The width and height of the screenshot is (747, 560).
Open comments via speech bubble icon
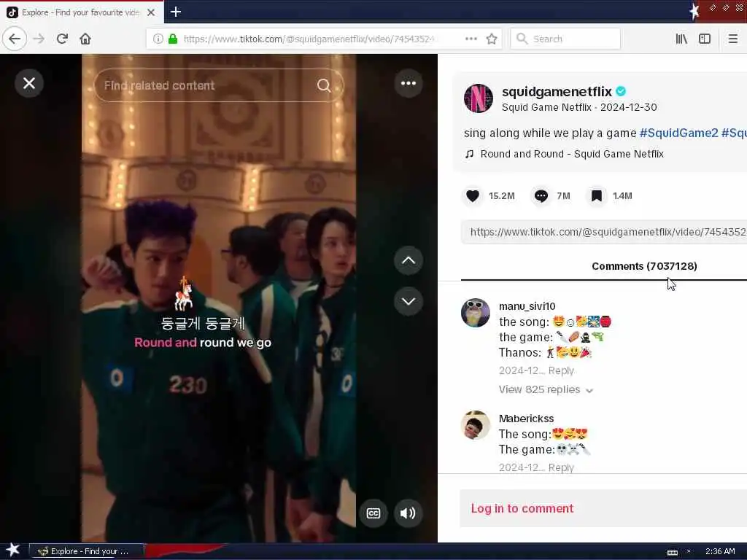pyautogui.click(x=541, y=195)
